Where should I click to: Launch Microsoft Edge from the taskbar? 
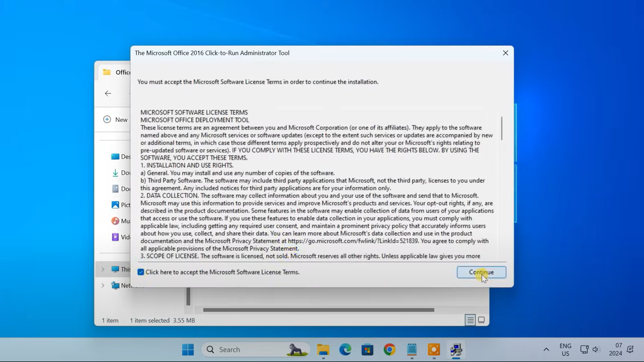345,349
